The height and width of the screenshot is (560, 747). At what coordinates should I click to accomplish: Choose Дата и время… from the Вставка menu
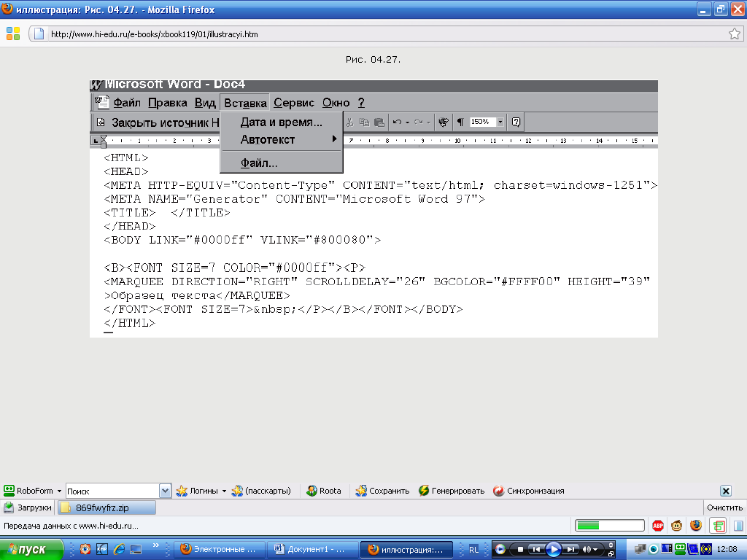tap(281, 122)
